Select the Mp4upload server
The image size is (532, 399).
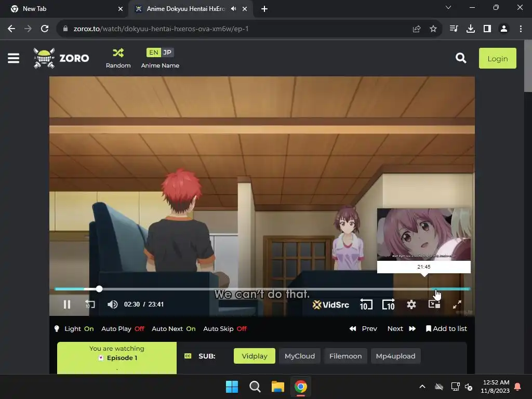point(395,356)
